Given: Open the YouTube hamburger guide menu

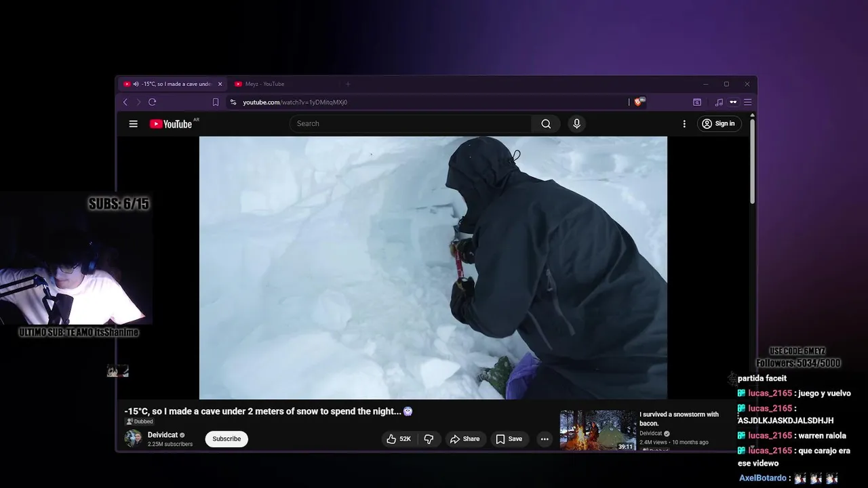Looking at the screenshot, I should (x=134, y=124).
